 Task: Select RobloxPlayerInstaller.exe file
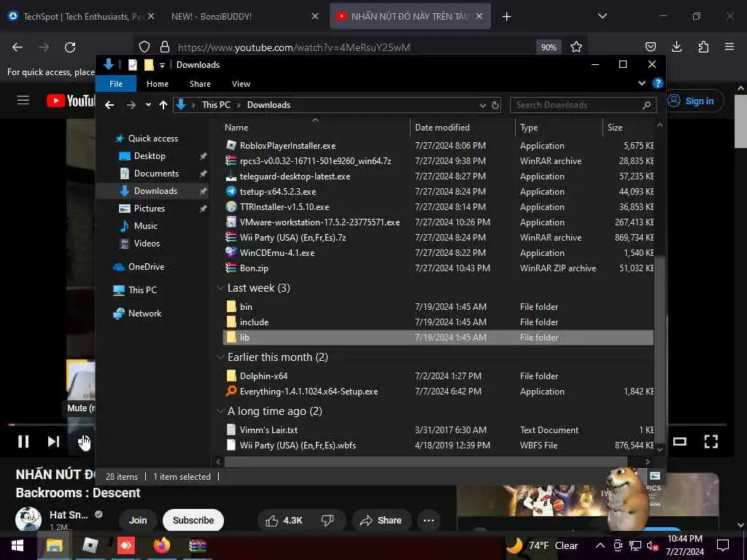(438, 146)
